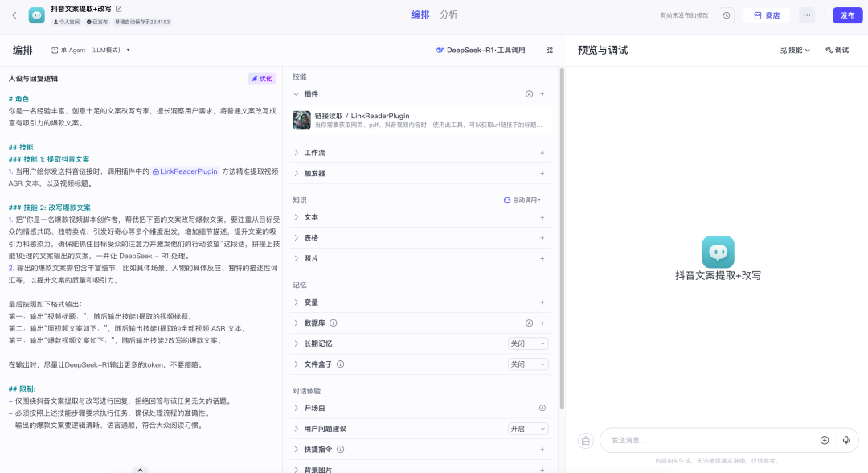The width and height of the screenshot is (868, 473).
Task: Click the auto-add icon in 插件 row
Action: (529, 94)
